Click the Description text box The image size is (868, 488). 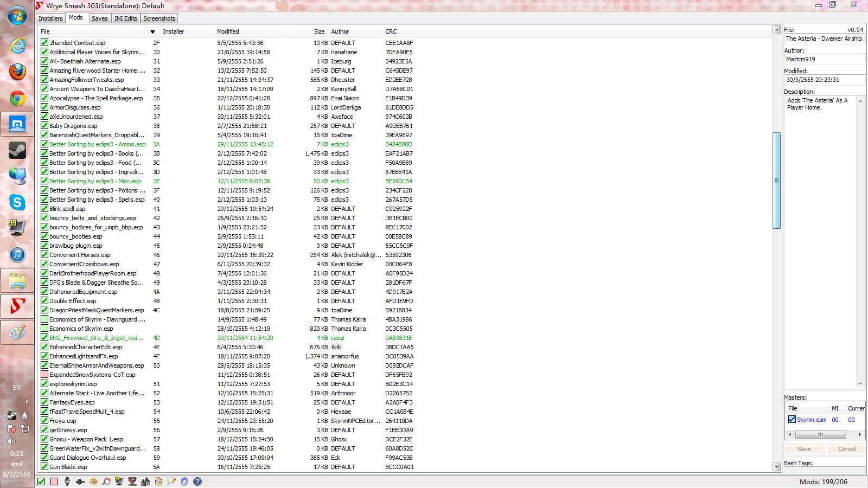click(825, 242)
